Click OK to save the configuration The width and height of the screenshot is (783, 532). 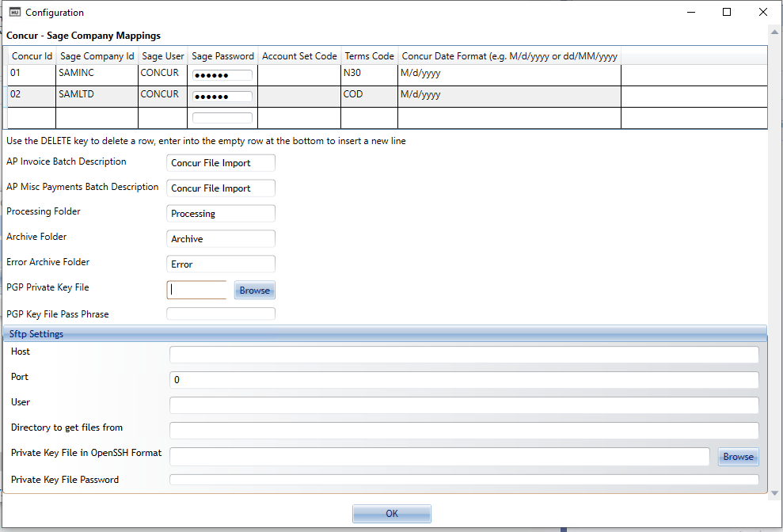[391, 514]
